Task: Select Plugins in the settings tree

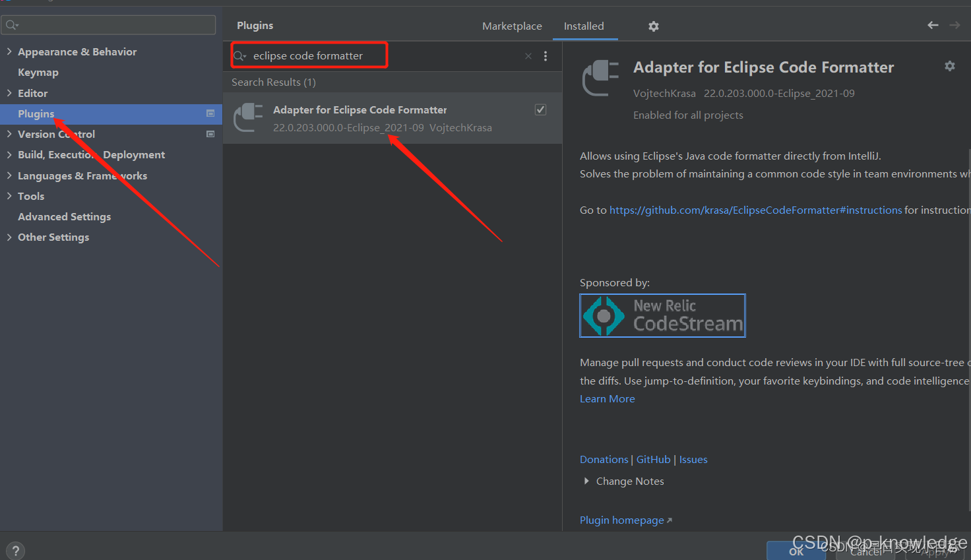Action: [x=111, y=113]
